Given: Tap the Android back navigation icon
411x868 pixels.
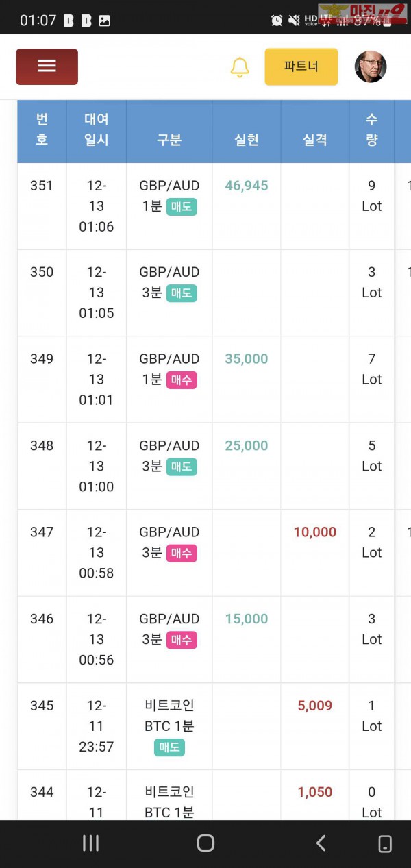Looking at the screenshot, I should (321, 843).
